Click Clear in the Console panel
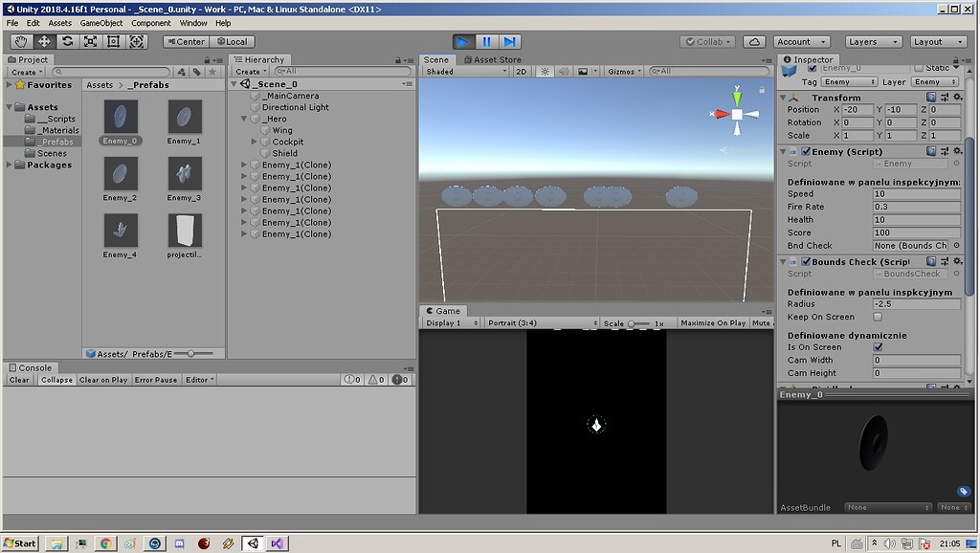Image resolution: width=980 pixels, height=553 pixels. coord(19,380)
